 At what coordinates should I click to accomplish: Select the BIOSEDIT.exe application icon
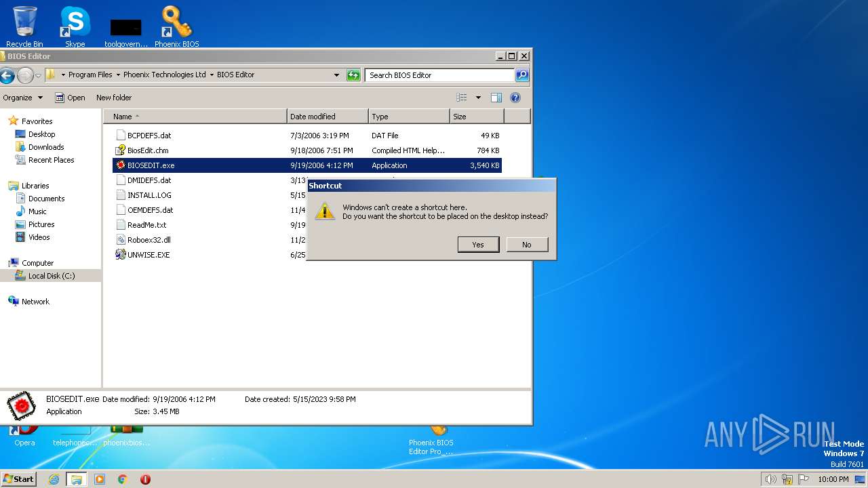click(121, 165)
